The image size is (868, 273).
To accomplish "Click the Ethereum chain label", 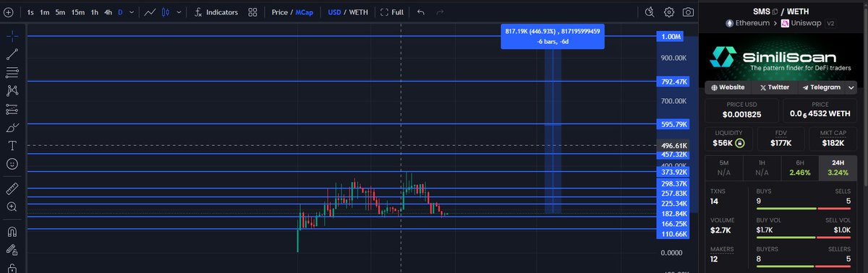I will point(752,24).
